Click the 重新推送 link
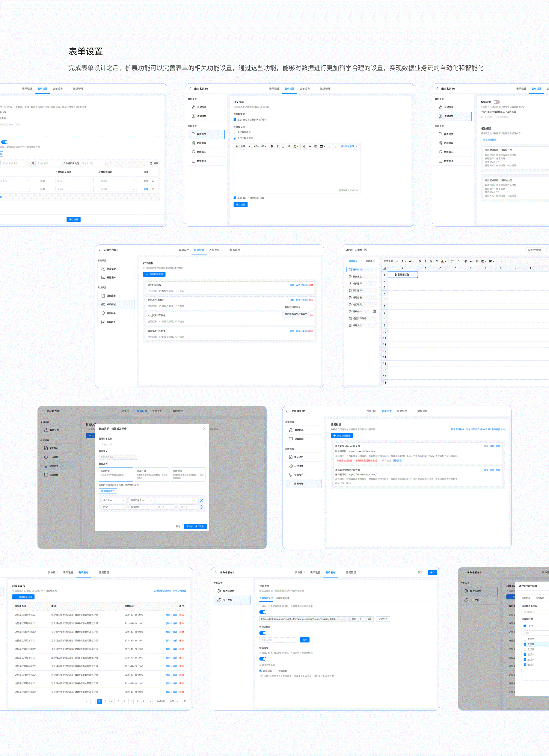 click(397, 461)
